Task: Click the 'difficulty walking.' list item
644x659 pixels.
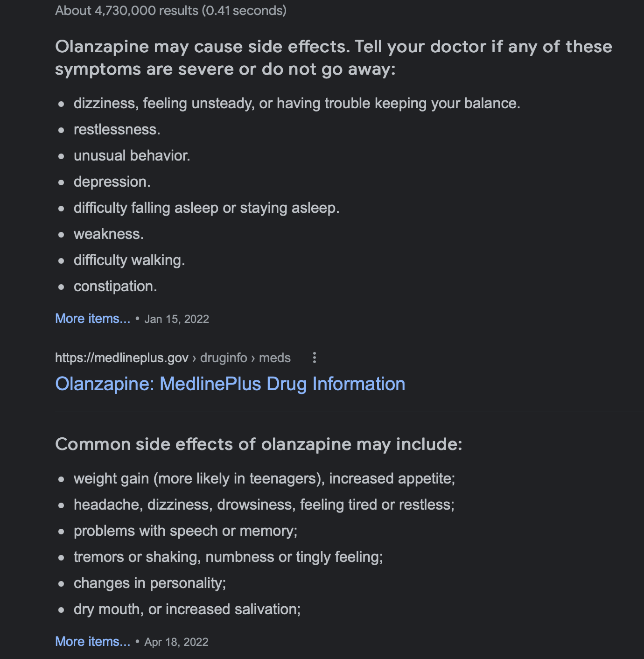Action: 129,260
